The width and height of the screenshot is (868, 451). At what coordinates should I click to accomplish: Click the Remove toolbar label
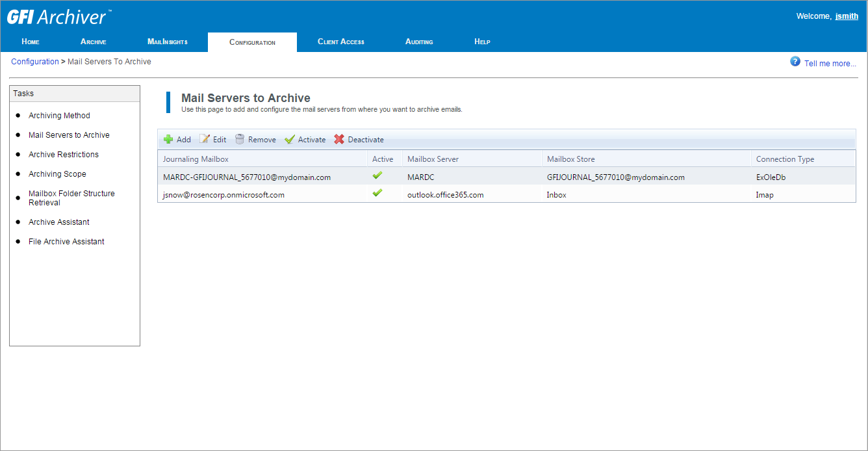(262, 140)
